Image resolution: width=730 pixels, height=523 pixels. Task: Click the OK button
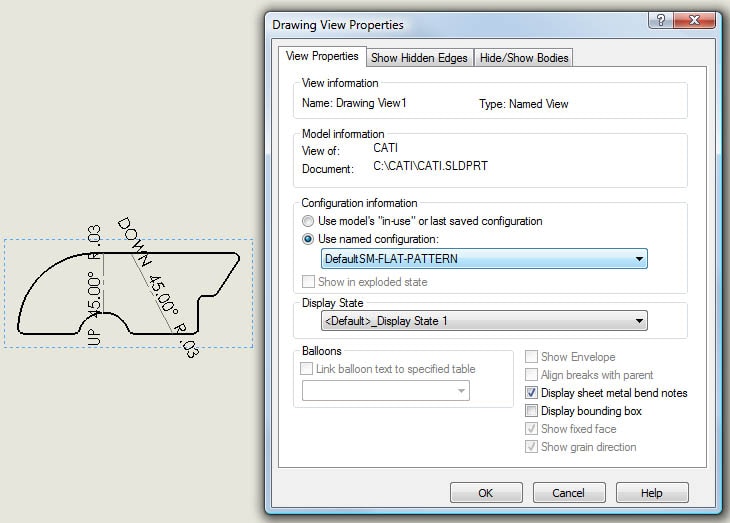pos(486,493)
